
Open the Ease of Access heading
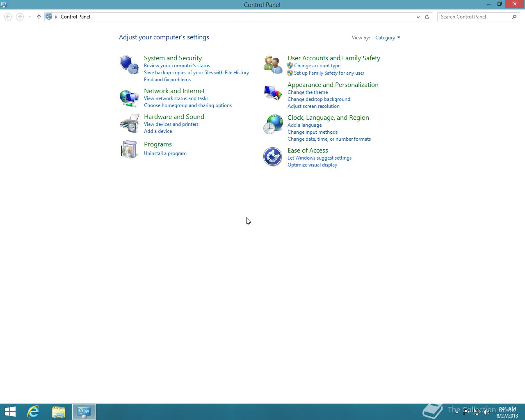click(x=308, y=151)
